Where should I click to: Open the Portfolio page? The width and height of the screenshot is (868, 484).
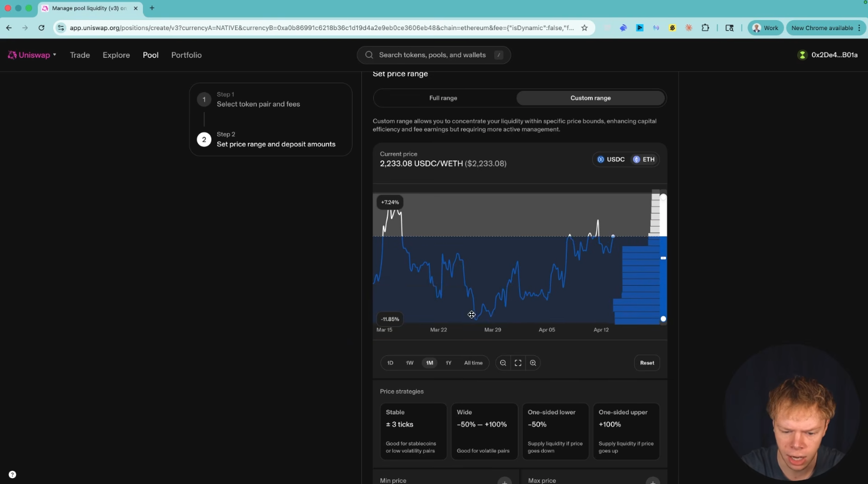tap(187, 55)
